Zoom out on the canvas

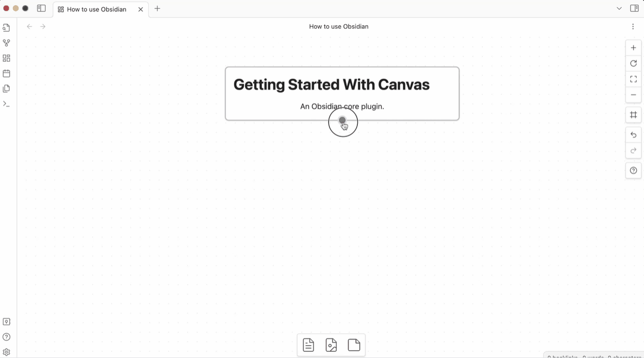(x=633, y=95)
